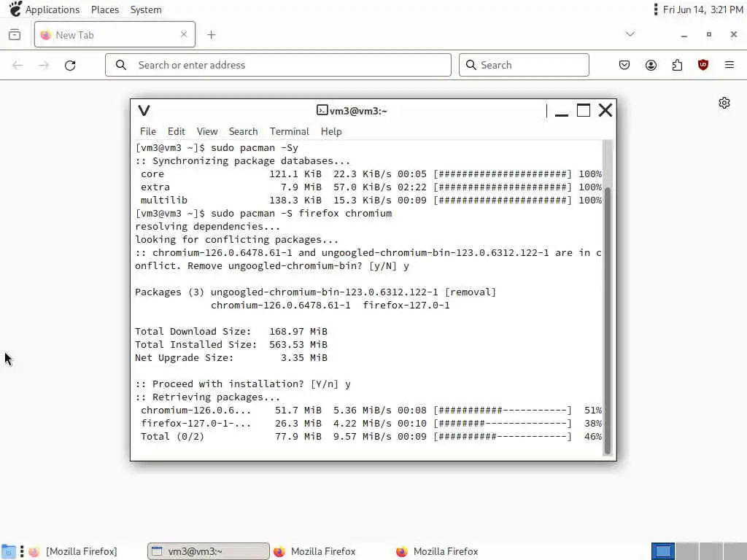This screenshot has height=560, width=747.
Task: Open the terminal File menu
Action: (147, 131)
